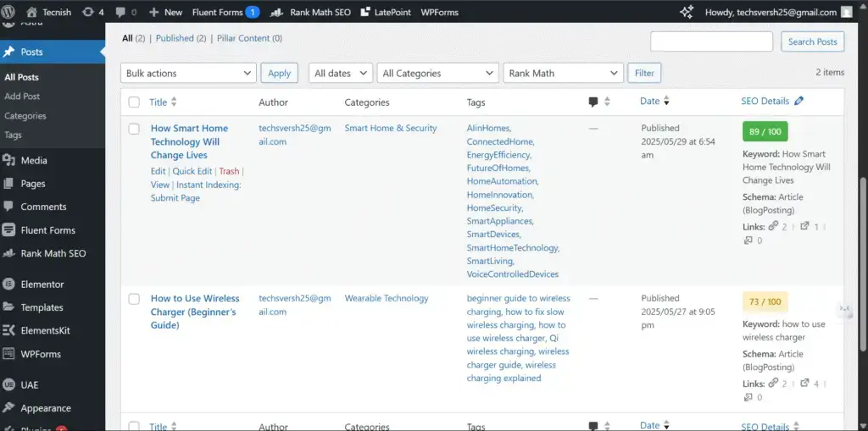Open Rank Math SEO in the sidebar
Viewport: 868px width, 431px height.
tap(53, 253)
